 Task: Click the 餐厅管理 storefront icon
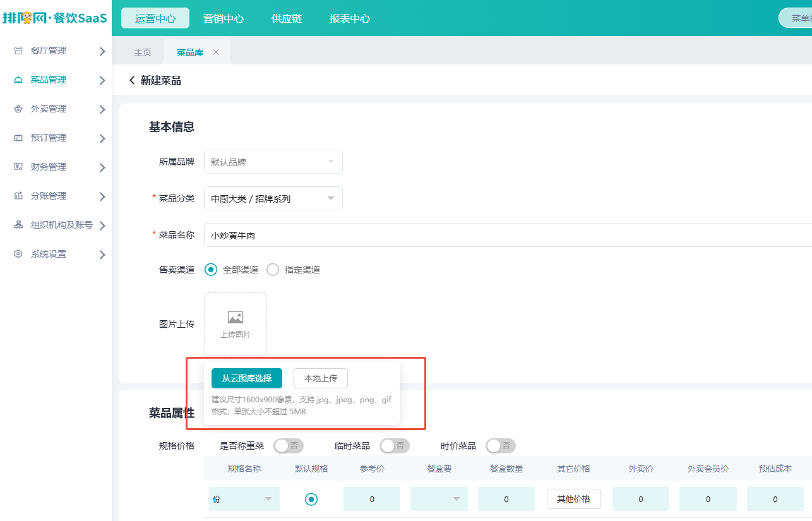coord(18,51)
